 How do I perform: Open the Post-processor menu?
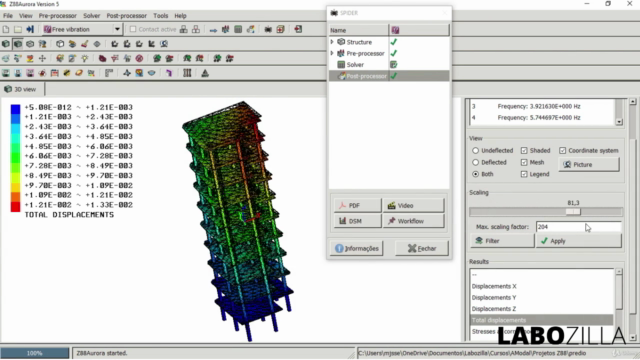pyautogui.click(x=127, y=16)
